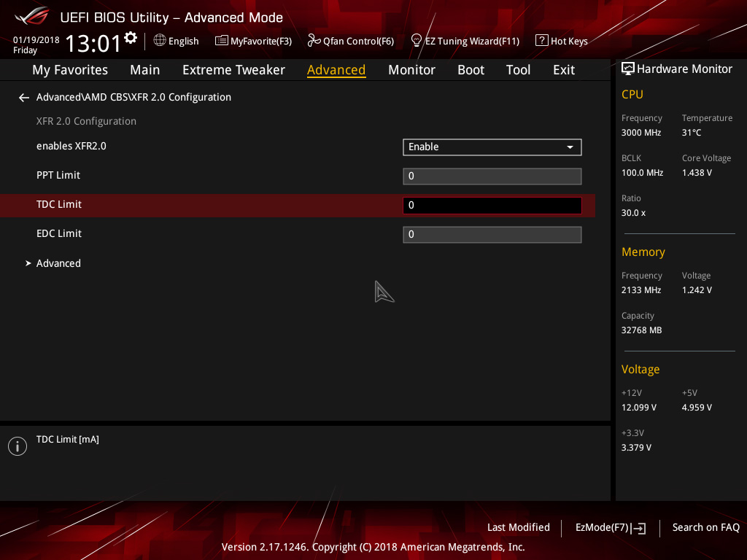Click CPU frequency value 3000 MHz
The image size is (747, 560).
click(x=641, y=133)
